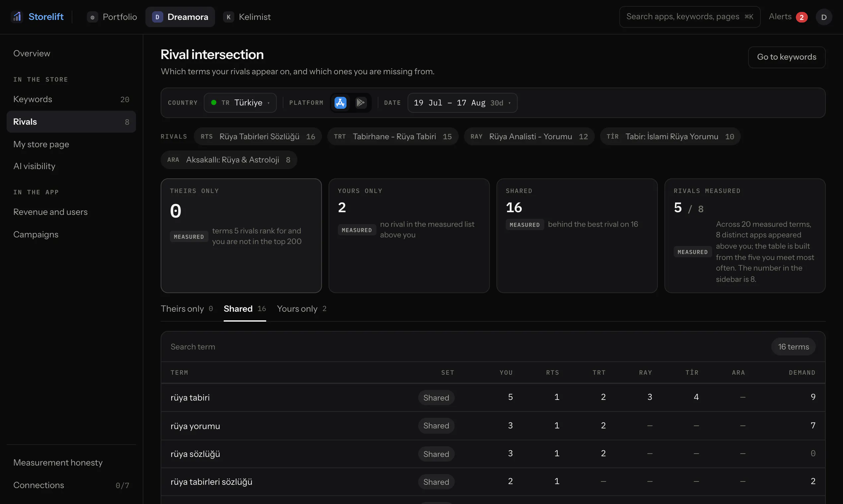Click the '16 terms' count badge
843x504 pixels.
click(793, 347)
